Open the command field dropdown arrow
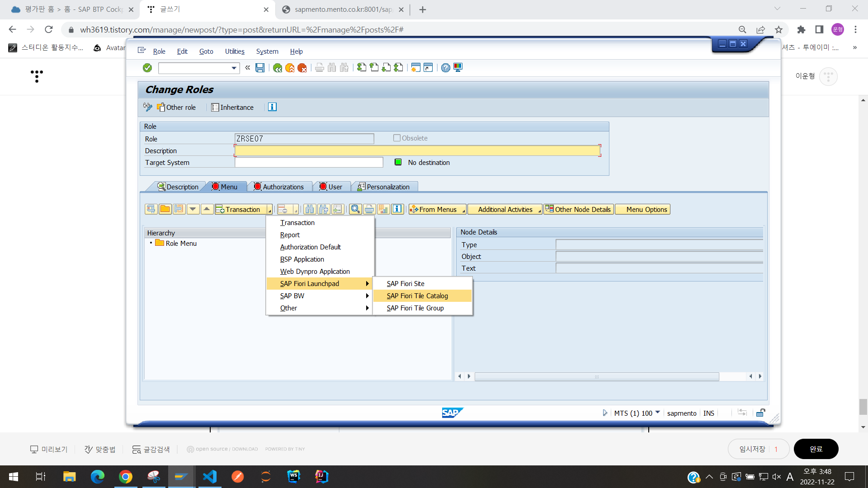This screenshot has width=868, height=488. pos(234,68)
